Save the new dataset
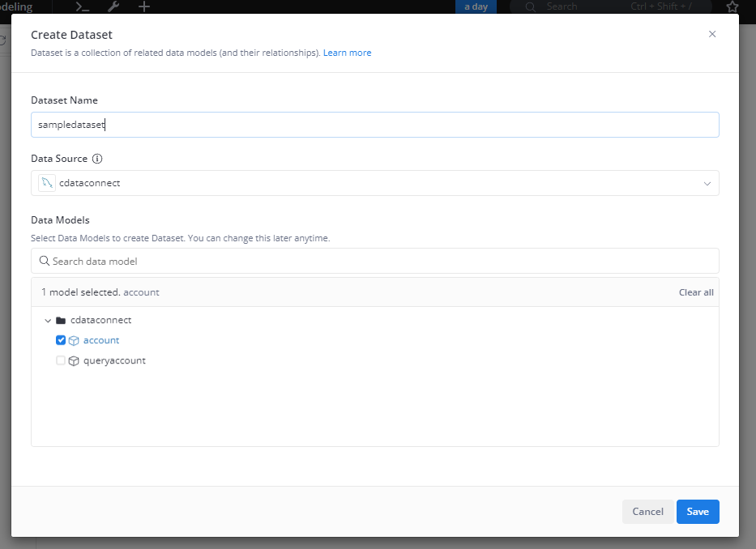Screen dimensions: 756x549 click(x=698, y=512)
